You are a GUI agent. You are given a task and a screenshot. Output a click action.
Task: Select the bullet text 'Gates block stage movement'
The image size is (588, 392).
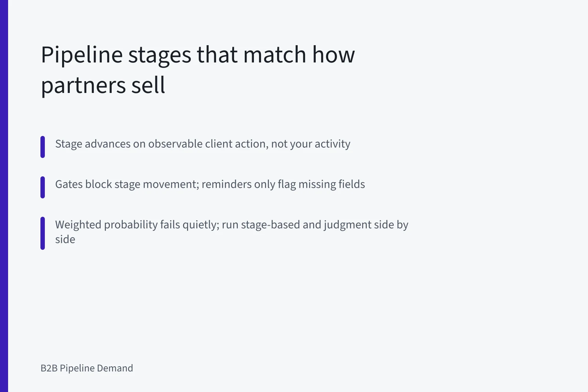[127, 184]
